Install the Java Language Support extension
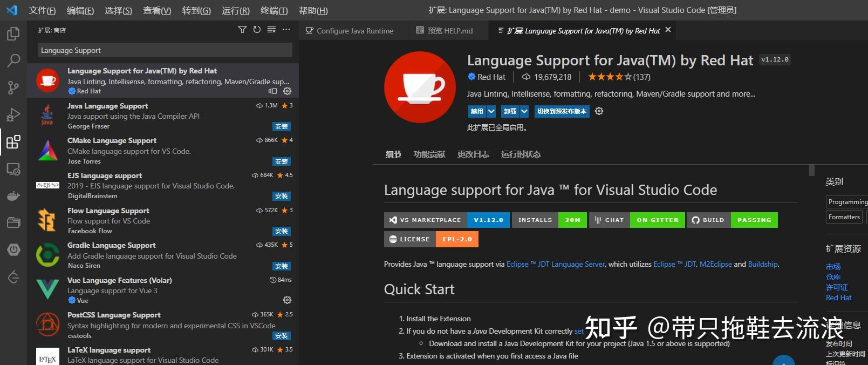Screen dimensions: 868x365 [282, 126]
